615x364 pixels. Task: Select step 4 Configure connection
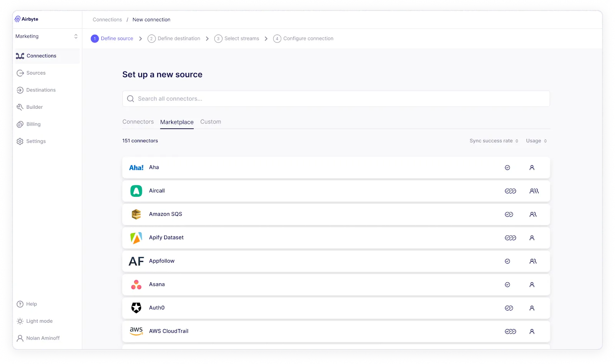pyautogui.click(x=303, y=38)
